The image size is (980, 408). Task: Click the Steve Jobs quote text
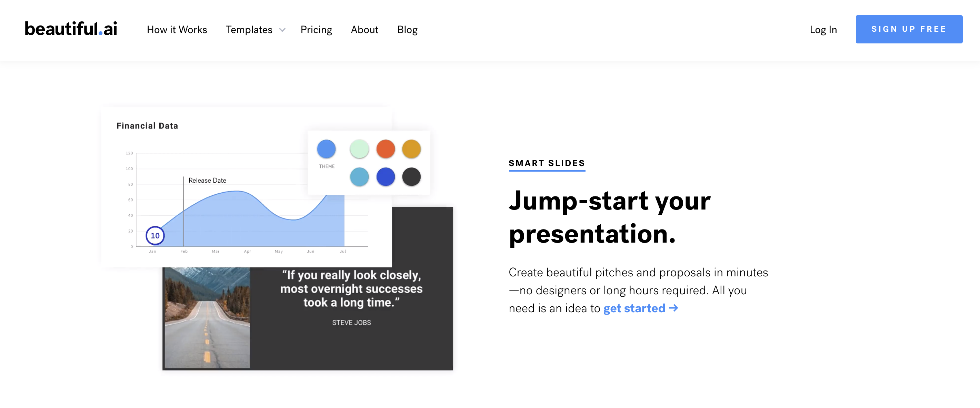[x=351, y=289]
